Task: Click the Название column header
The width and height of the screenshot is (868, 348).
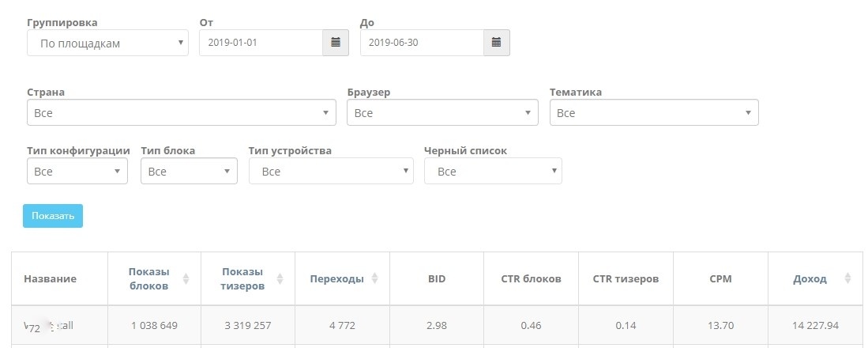Action: [x=50, y=278]
